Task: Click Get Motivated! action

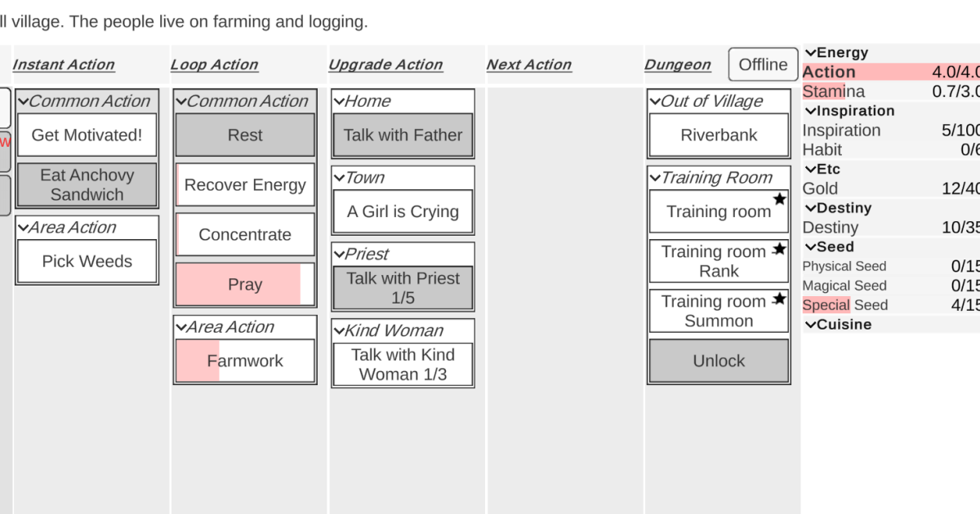Action: click(87, 135)
